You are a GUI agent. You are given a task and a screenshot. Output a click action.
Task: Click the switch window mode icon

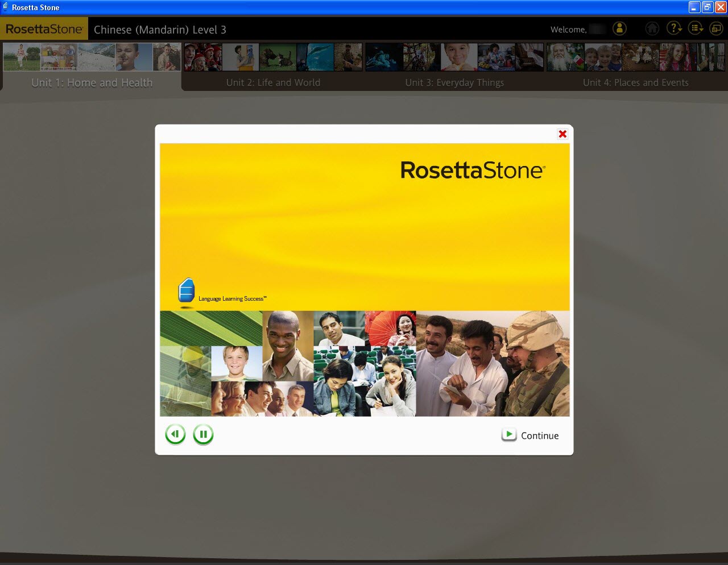coord(715,28)
